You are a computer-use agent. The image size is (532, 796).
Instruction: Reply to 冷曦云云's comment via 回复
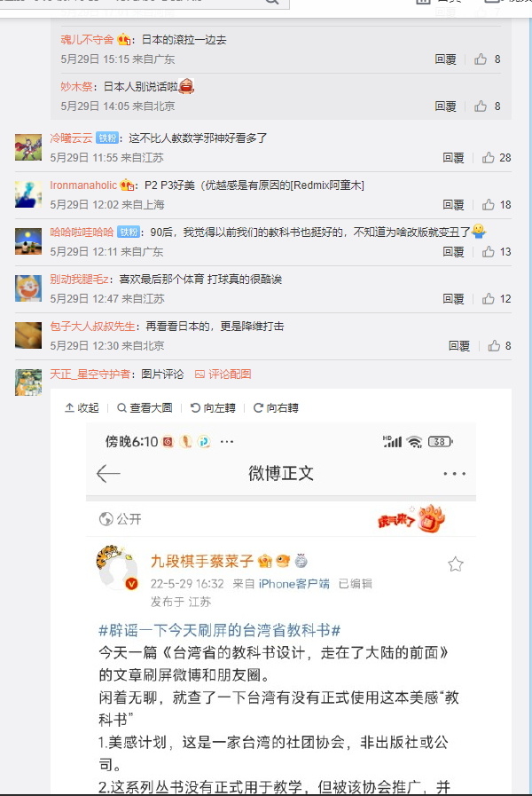453,157
